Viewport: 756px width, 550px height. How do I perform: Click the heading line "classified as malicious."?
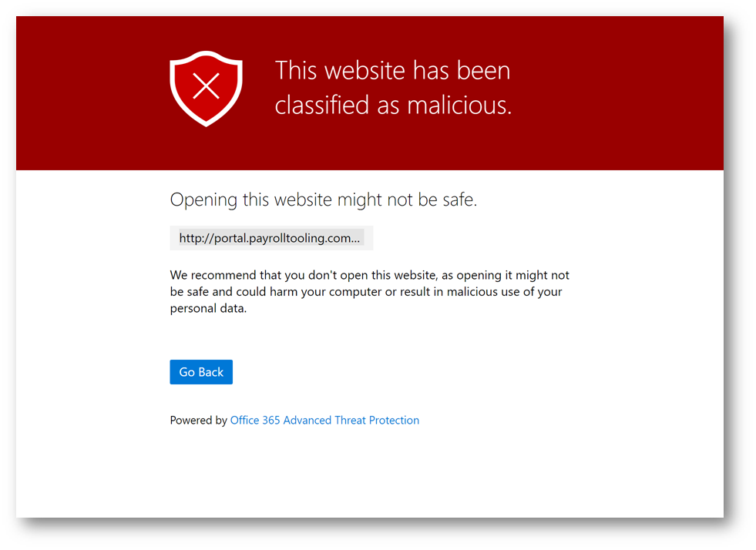click(393, 105)
